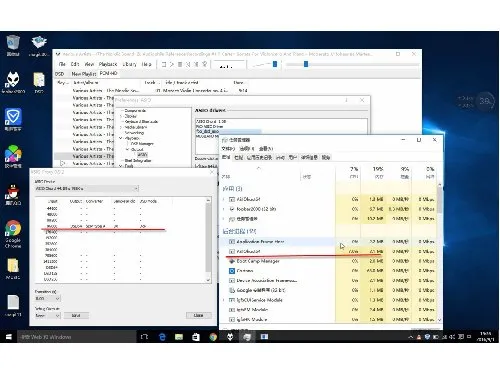Click the Pause button in the foobar2000 toolbar

(x=180, y=64)
